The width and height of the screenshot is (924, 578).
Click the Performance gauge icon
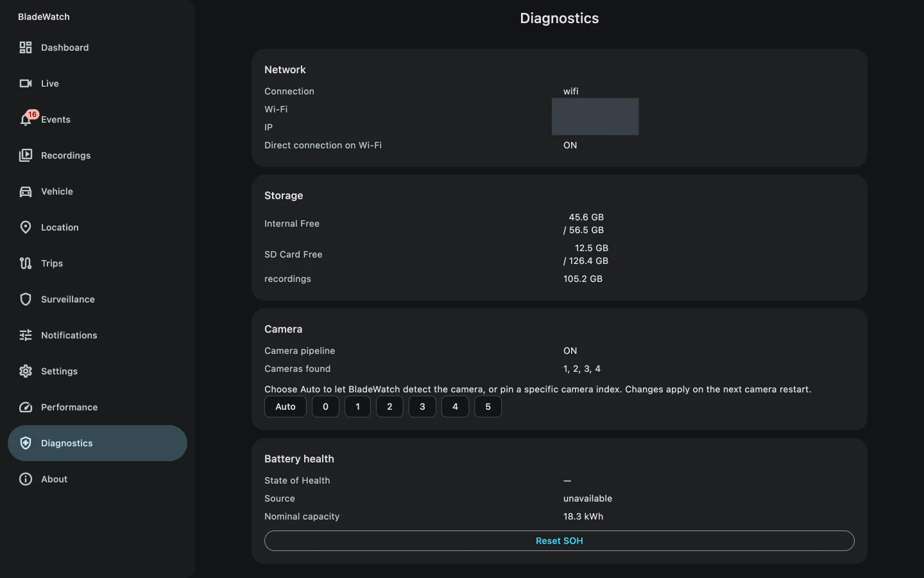[26, 407]
